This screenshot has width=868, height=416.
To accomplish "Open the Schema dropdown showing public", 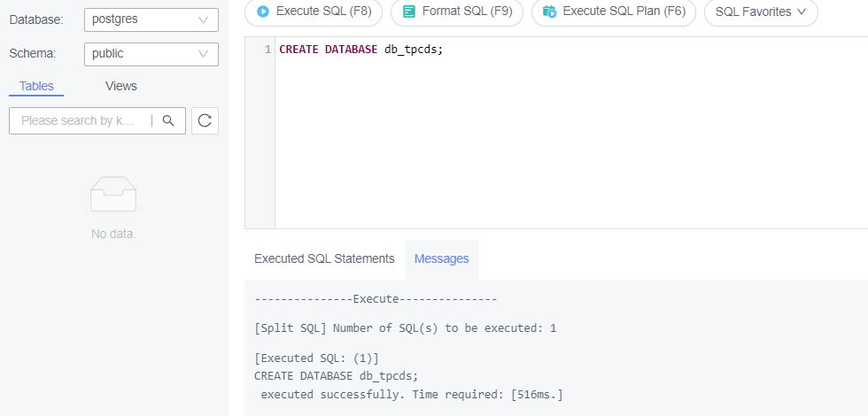I will pyautogui.click(x=151, y=54).
